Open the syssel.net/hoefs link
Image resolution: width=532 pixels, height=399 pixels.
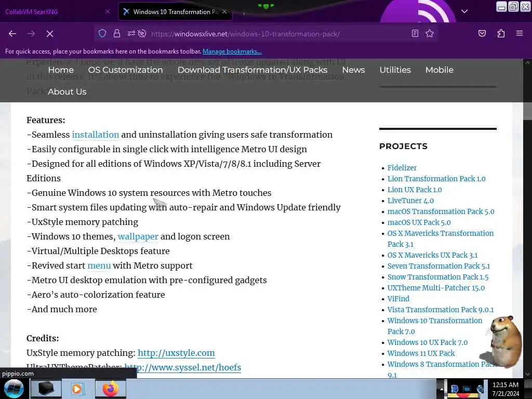coord(182,367)
